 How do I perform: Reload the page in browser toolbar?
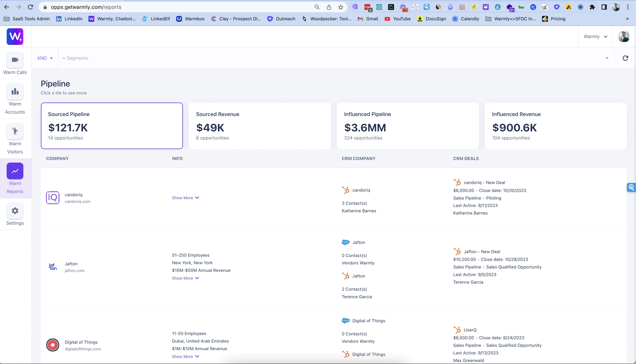(x=31, y=7)
